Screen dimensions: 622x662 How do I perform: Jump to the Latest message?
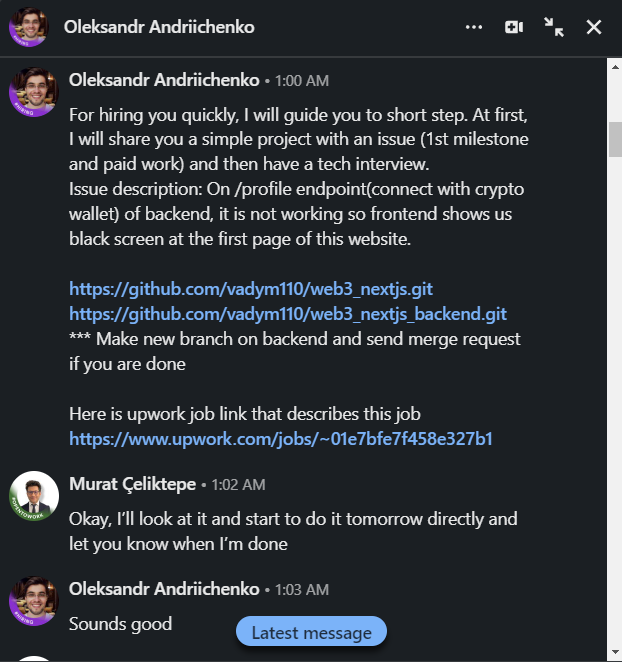click(311, 632)
